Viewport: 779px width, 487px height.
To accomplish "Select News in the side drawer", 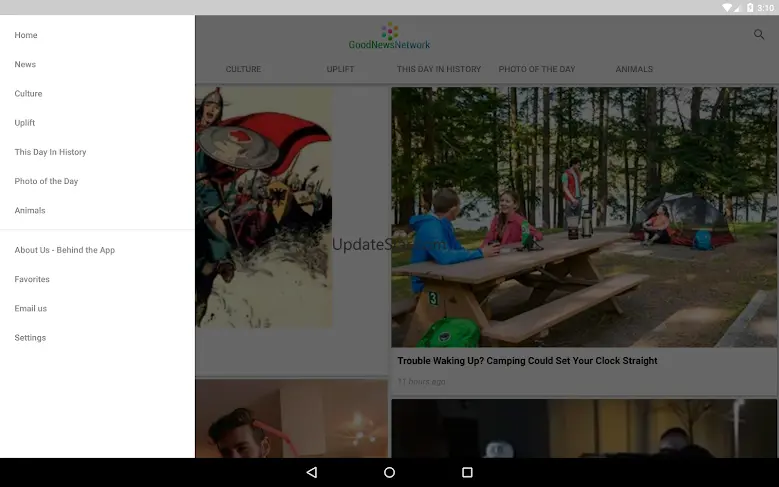I will pyautogui.click(x=25, y=64).
